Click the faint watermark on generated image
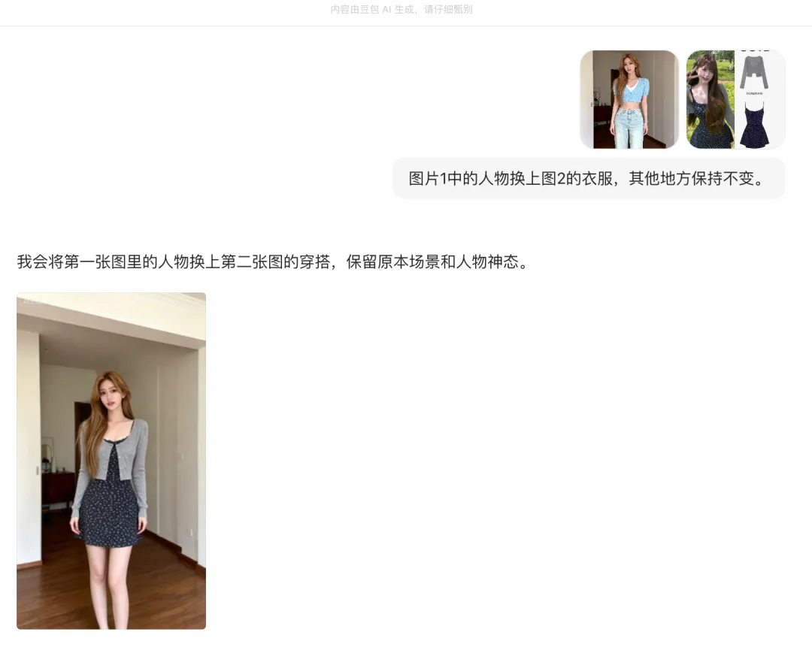This screenshot has height=650, width=812. 31,300
